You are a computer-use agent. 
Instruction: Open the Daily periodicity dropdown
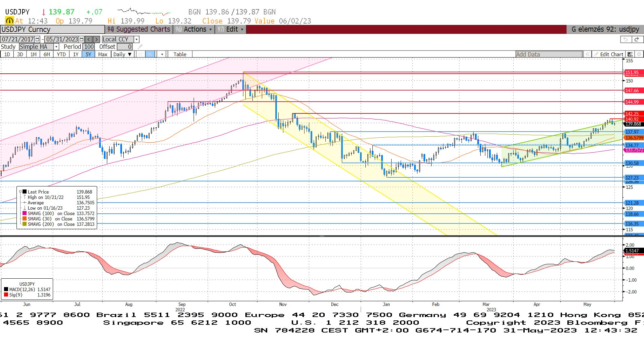[x=123, y=54]
